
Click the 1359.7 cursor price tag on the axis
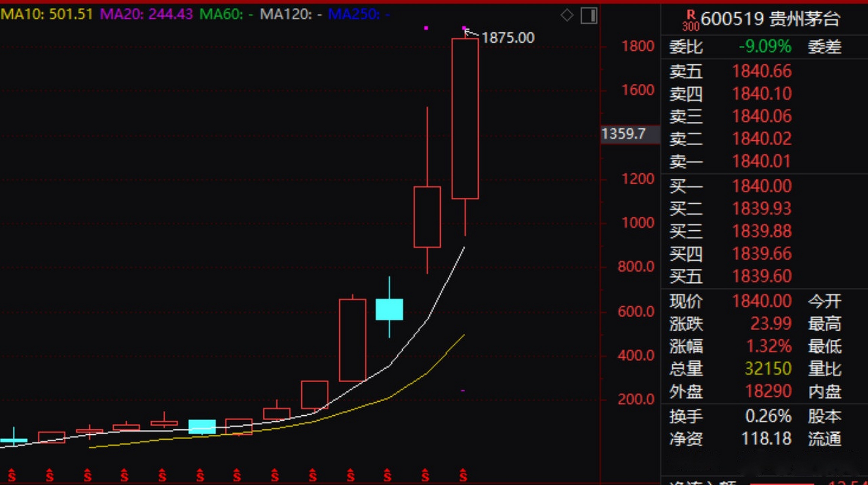630,134
